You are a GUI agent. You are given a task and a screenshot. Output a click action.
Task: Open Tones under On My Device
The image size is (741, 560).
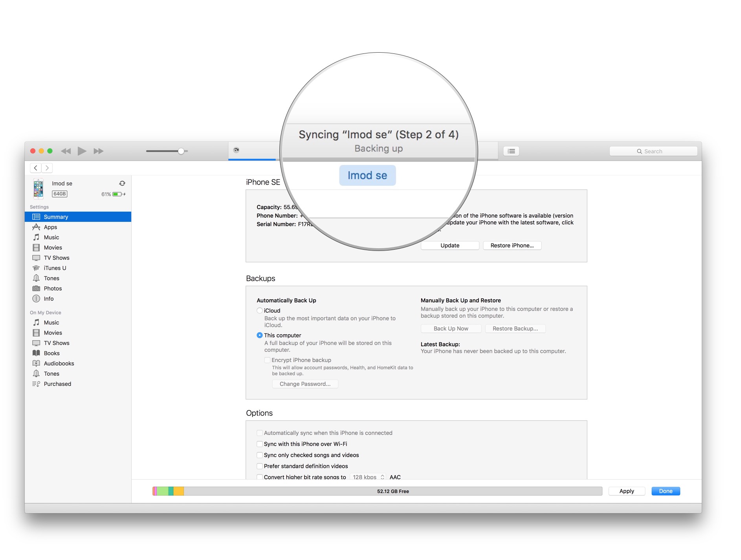78,373
